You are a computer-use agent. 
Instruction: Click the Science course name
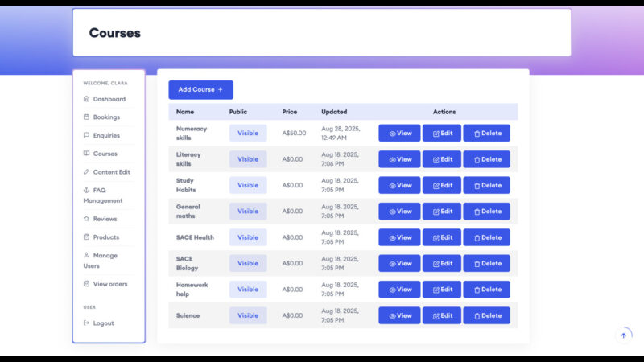point(188,315)
